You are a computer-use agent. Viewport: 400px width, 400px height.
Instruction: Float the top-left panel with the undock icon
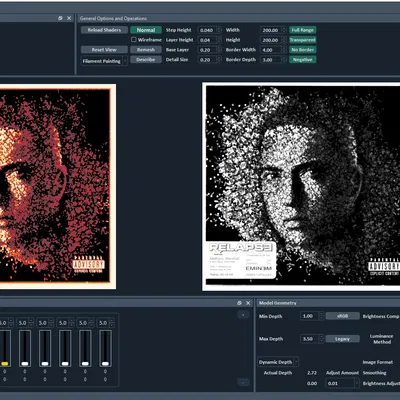[x=60, y=18]
